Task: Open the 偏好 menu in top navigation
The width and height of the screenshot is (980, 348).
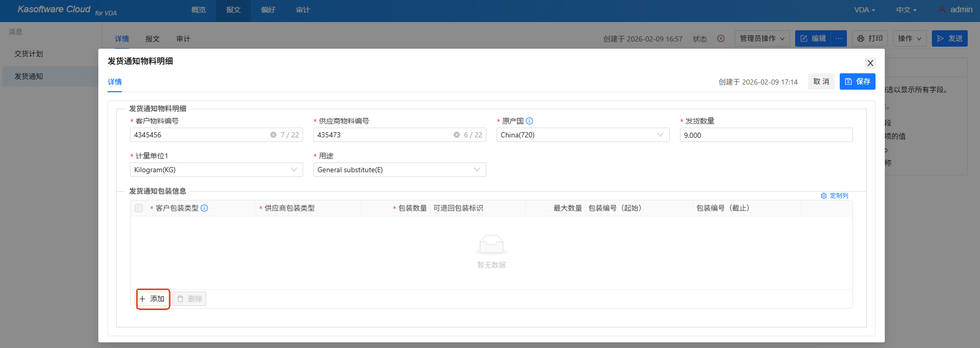Action: [268, 10]
